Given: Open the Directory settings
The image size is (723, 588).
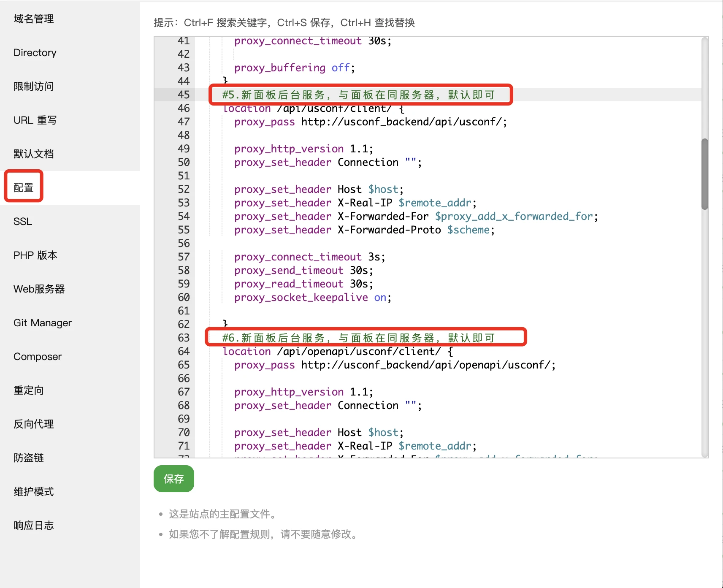Looking at the screenshot, I should point(35,53).
